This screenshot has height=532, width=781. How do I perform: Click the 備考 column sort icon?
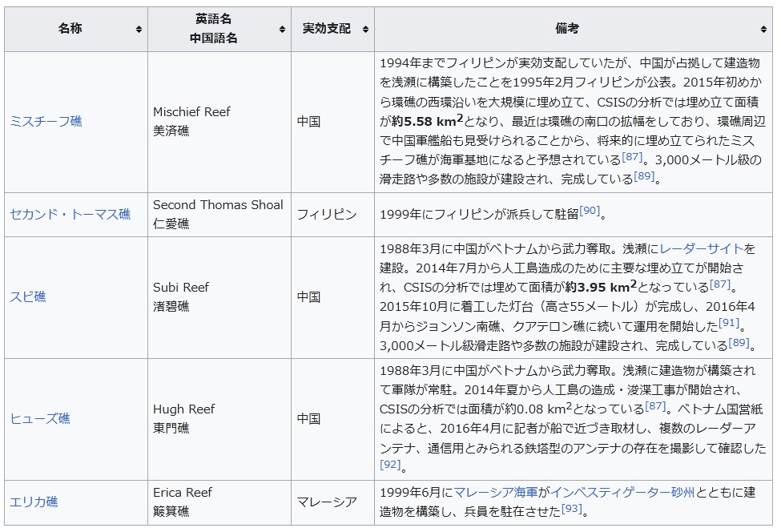pos(763,30)
